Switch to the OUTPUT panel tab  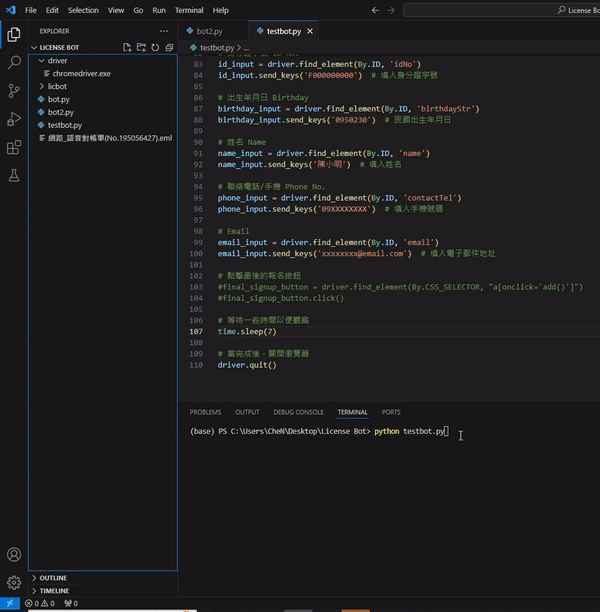[x=247, y=412]
